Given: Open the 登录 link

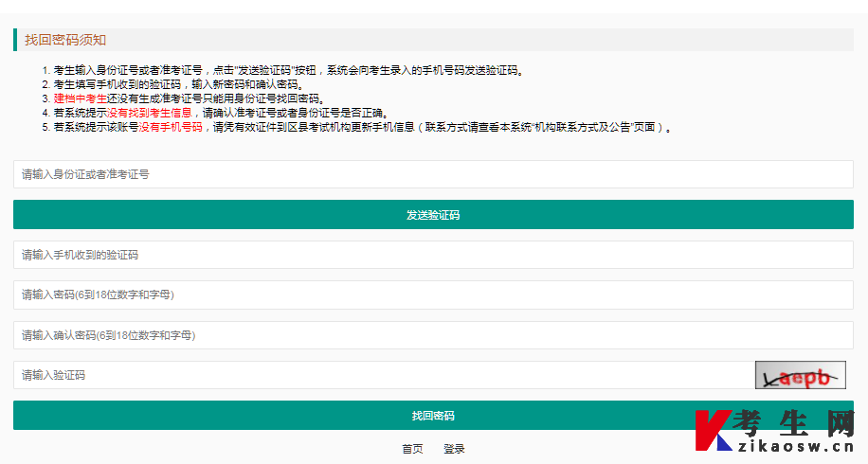Looking at the screenshot, I should (x=454, y=449).
